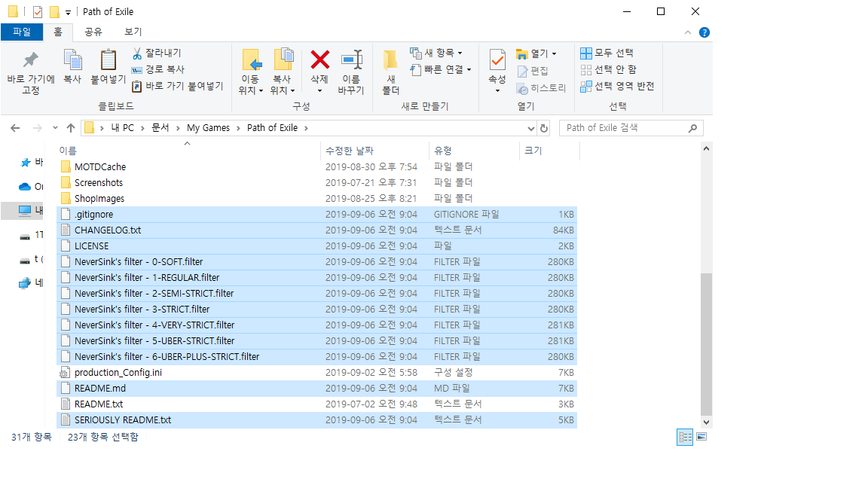
Task: Click the OneDrive cloud in sidebar
Action: 25,187
